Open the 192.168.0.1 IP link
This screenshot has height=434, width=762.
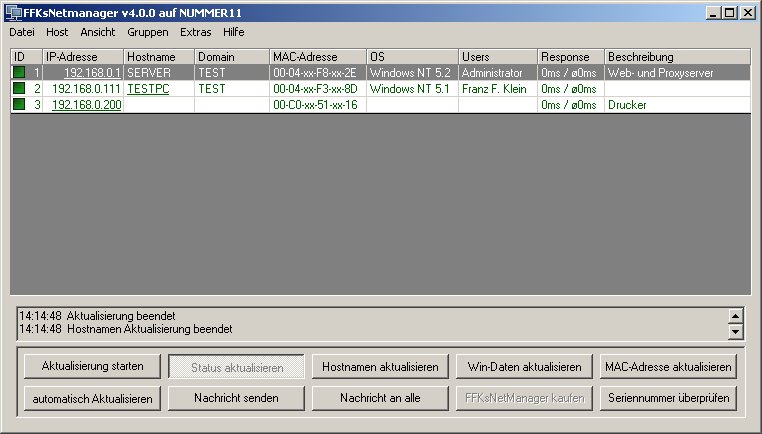pyautogui.click(x=92, y=73)
